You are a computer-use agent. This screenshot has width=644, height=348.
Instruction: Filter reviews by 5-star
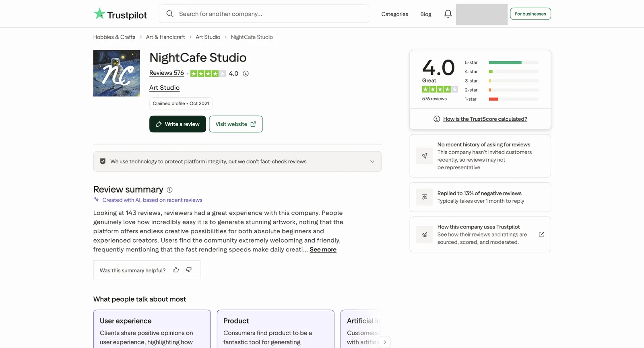(x=502, y=63)
